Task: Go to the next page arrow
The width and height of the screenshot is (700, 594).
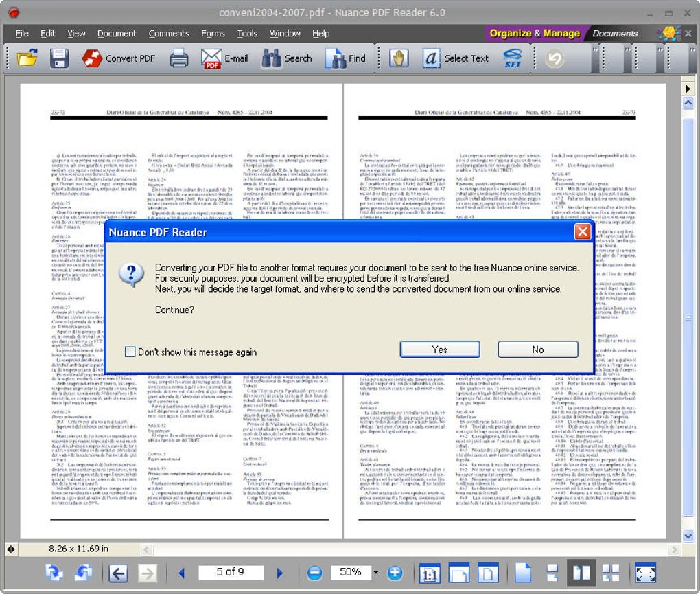Action: 280,573
